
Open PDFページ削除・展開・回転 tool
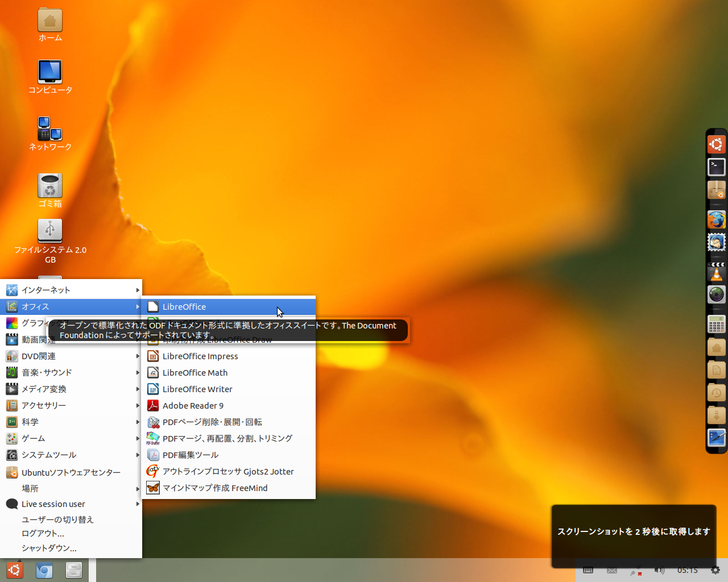[229, 422]
